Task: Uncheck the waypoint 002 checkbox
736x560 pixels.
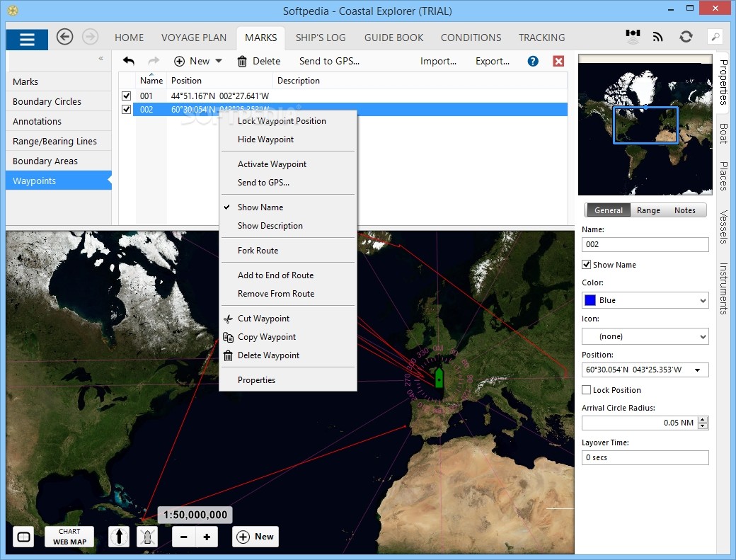Action: [126, 109]
